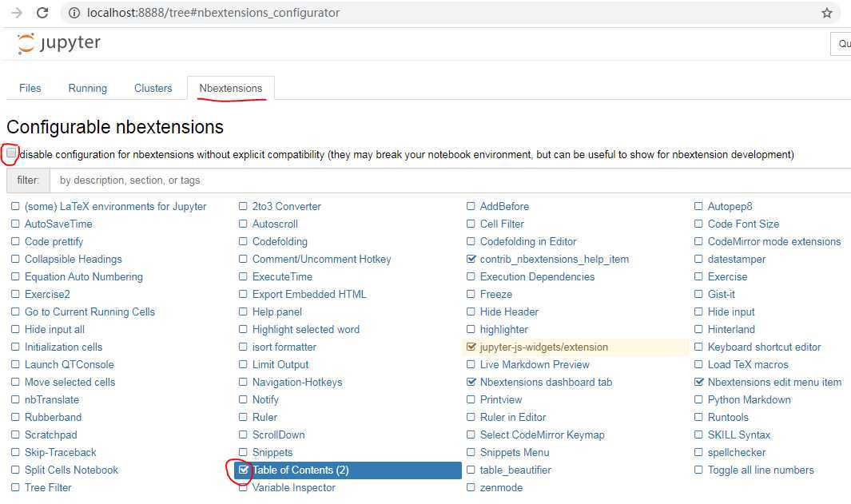This screenshot has width=851, height=504.
Task: Select the Limit Output extension
Action: (280, 364)
